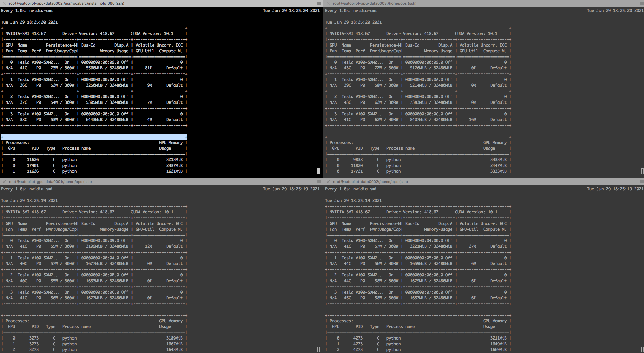Close the autopilot-gpu-data0003 ssh pane
Screen dimensions: 644x353
pyautogui.click(x=328, y=3)
